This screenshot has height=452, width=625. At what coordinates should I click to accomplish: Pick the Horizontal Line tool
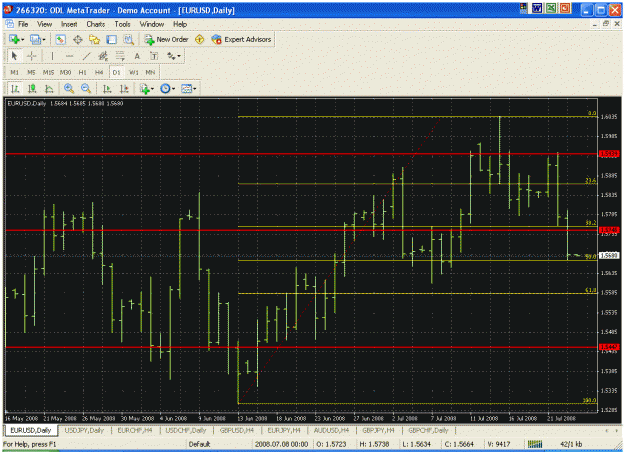coord(69,56)
